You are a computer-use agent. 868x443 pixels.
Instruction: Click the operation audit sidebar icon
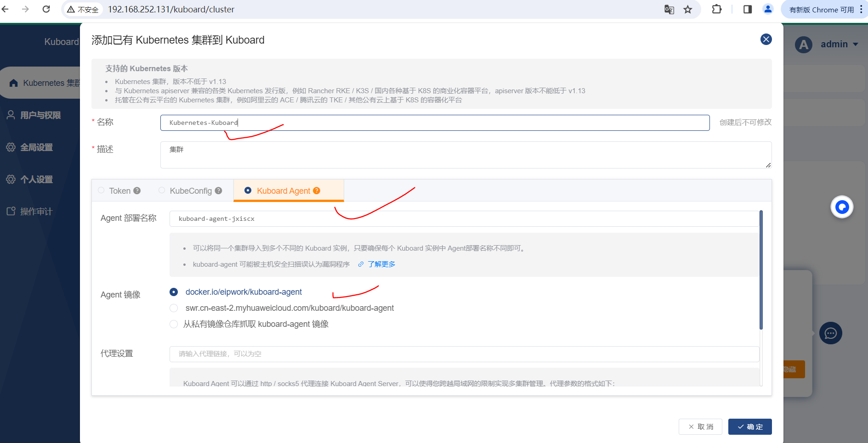point(11,211)
